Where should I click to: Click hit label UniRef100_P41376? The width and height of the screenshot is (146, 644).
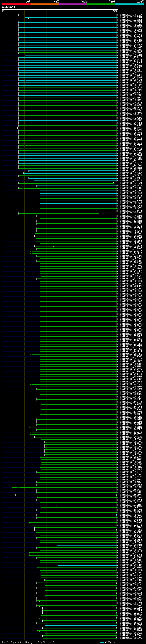coord(131,161)
